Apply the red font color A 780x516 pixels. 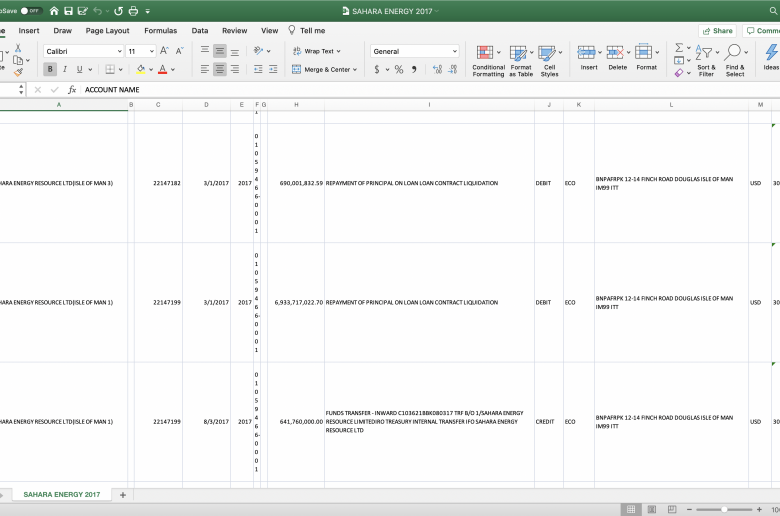163,69
